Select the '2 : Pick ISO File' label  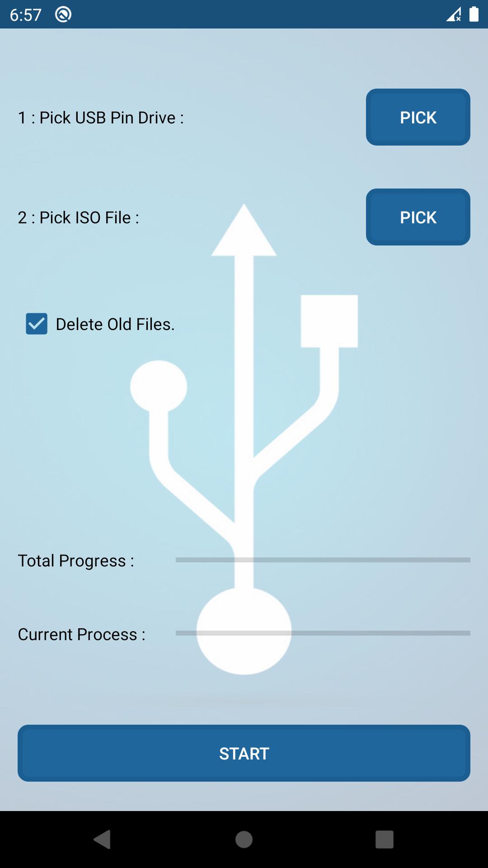[x=78, y=217]
